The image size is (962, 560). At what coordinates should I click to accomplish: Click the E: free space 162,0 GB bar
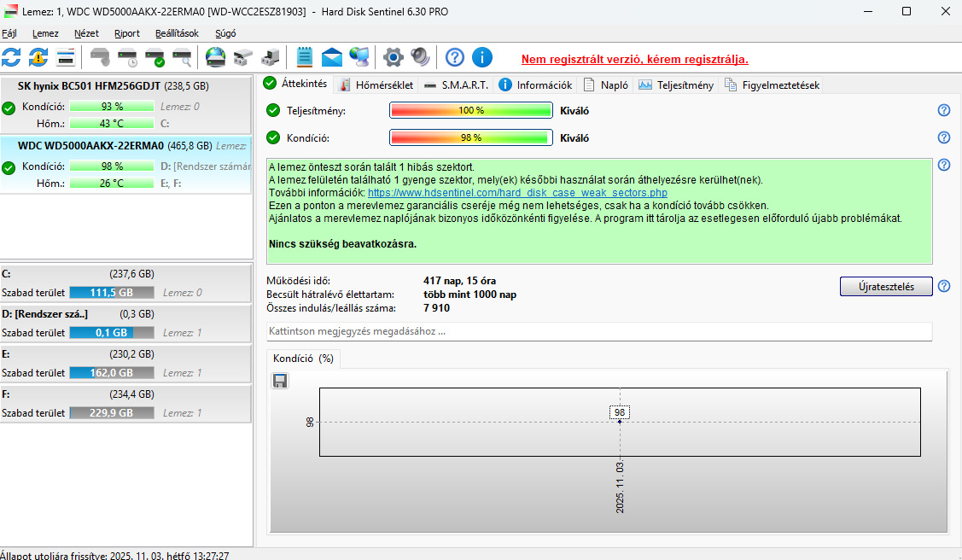click(x=112, y=373)
